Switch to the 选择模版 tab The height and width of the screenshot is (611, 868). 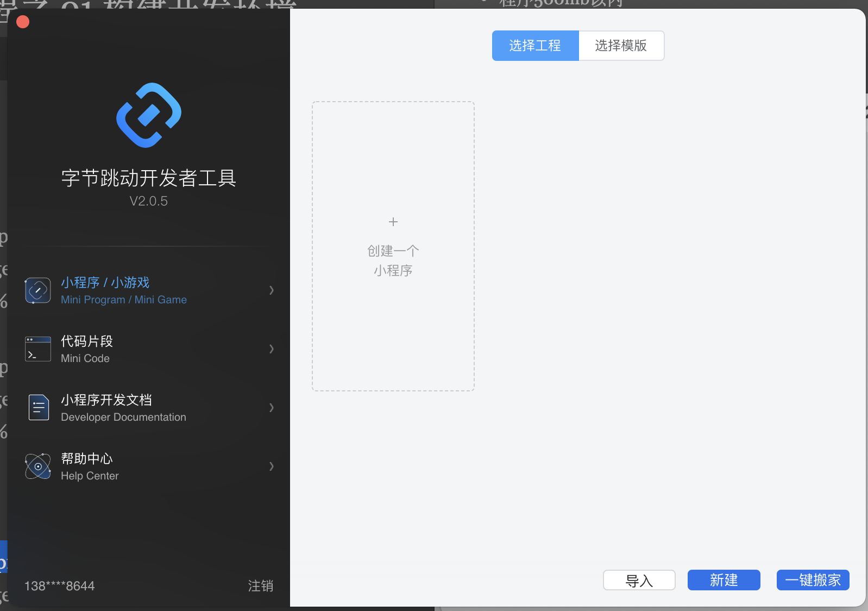tap(621, 46)
